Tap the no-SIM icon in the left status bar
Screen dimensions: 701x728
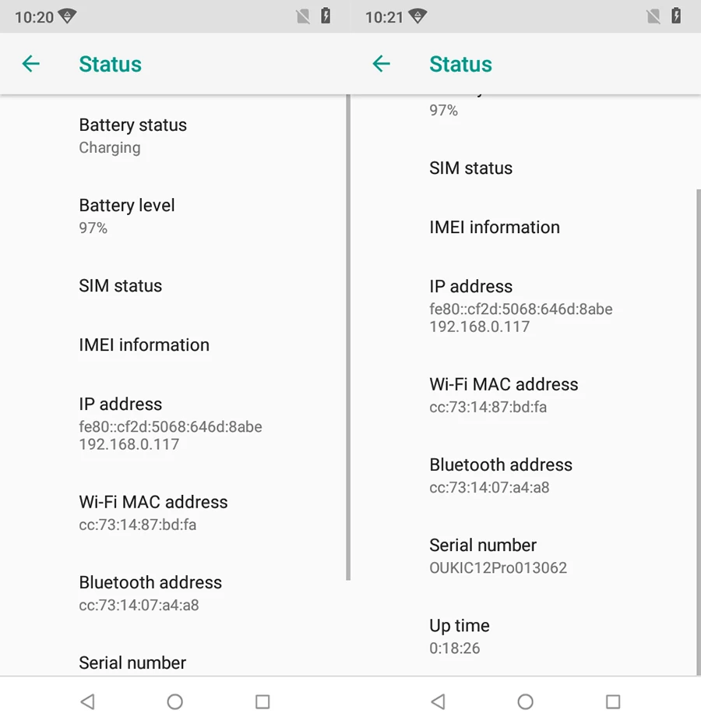tap(303, 16)
